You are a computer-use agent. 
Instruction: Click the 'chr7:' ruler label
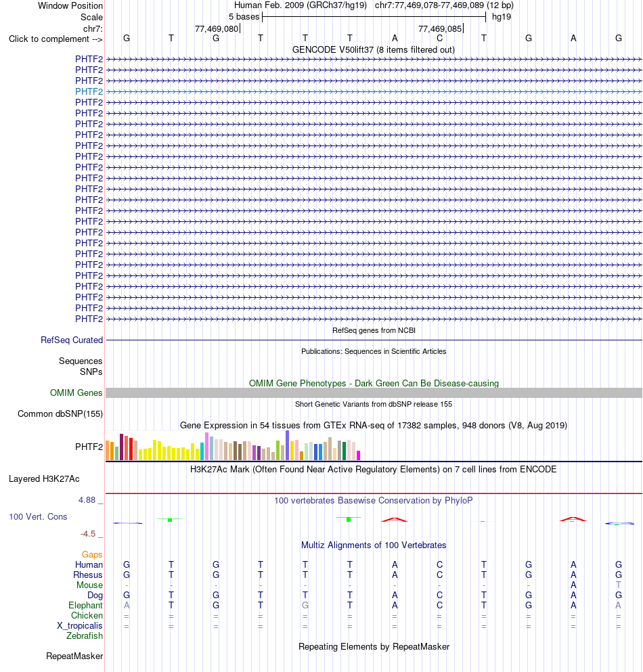(x=93, y=28)
